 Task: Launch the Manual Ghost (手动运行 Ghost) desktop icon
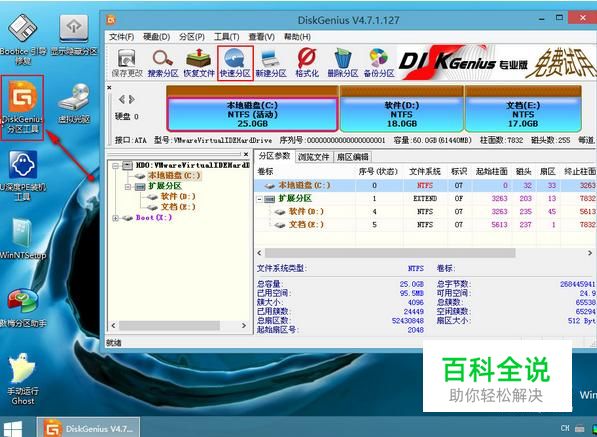click(22, 379)
